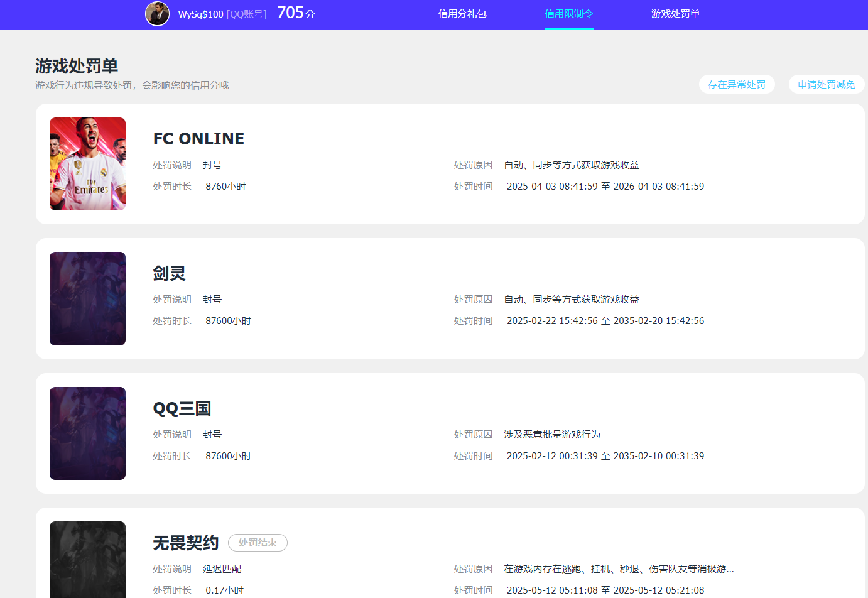The height and width of the screenshot is (598, 868).
Task: Click the 剑灵 game cover image
Action: pyautogui.click(x=87, y=298)
